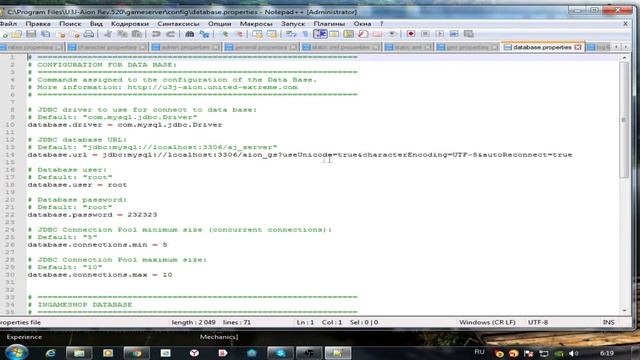The image size is (640, 360).
Task: Open the Кодировки menu
Action: (130, 24)
